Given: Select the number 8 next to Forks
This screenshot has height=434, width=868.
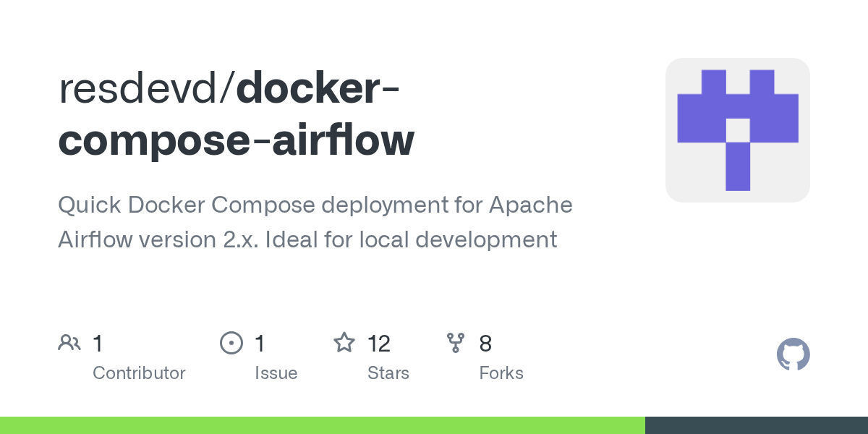Looking at the screenshot, I should coord(485,344).
